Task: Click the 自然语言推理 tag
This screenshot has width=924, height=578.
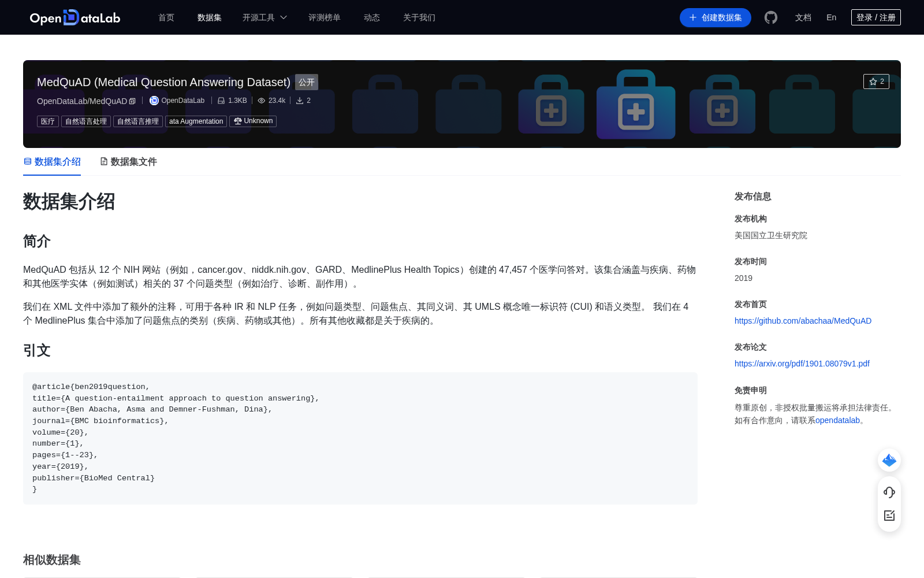Action: click(x=138, y=121)
